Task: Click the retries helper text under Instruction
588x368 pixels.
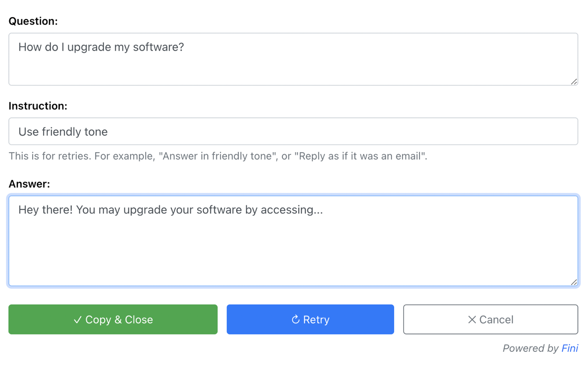Action: [218, 156]
